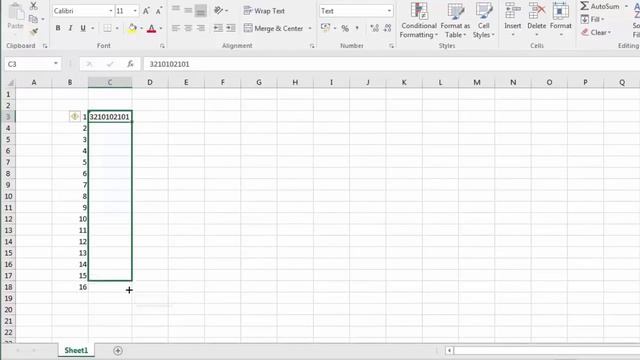The height and width of the screenshot is (360, 640).
Task: Click Decrease Decimal icon
Action: pos(387,28)
